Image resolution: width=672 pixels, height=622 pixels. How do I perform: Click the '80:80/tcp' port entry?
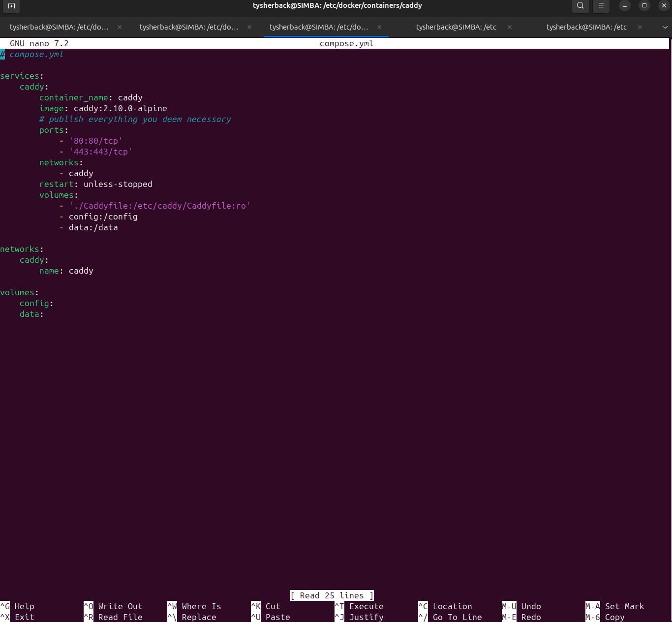click(x=95, y=141)
